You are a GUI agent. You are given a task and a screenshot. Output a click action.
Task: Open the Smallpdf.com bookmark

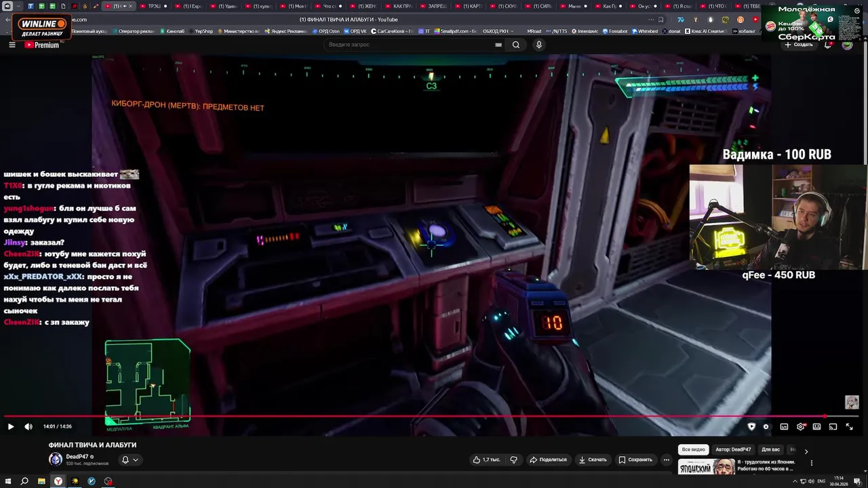coord(456,31)
